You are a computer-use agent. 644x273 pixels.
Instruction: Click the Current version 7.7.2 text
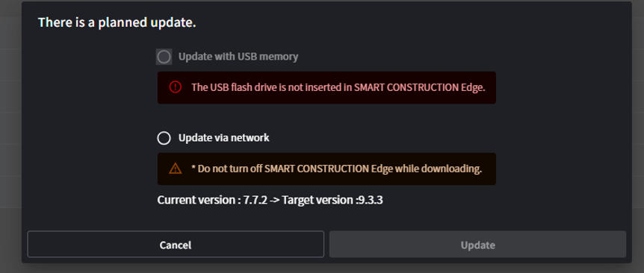point(212,200)
